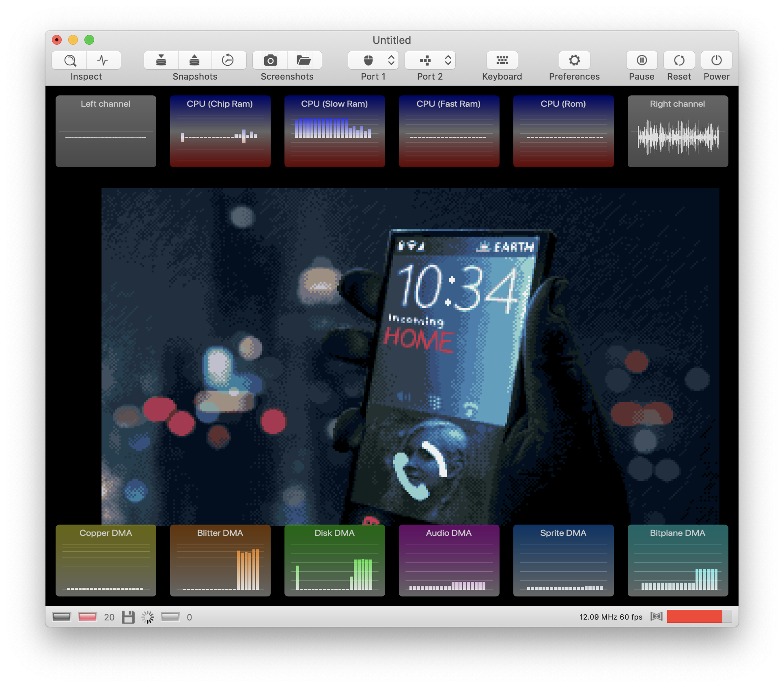Reset the emulated Amiga
The height and width of the screenshot is (687, 784).
pos(679,60)
